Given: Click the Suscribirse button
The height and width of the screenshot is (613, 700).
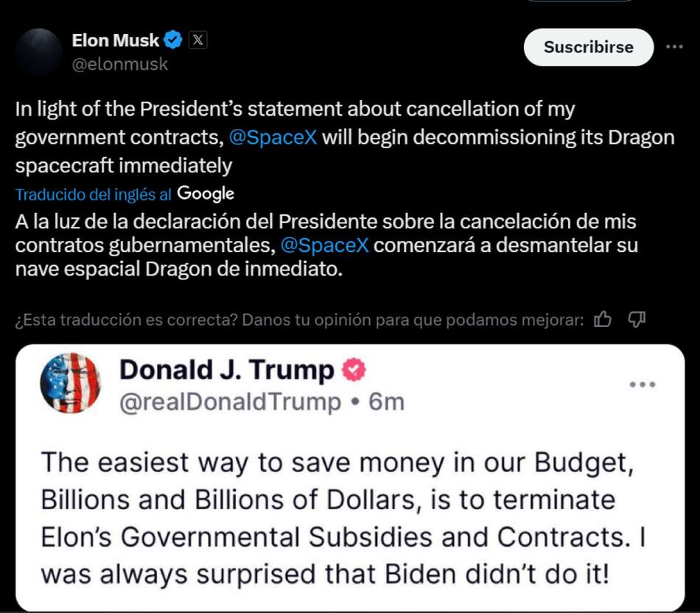Looking at the screenshot, I should click(588, 47).
